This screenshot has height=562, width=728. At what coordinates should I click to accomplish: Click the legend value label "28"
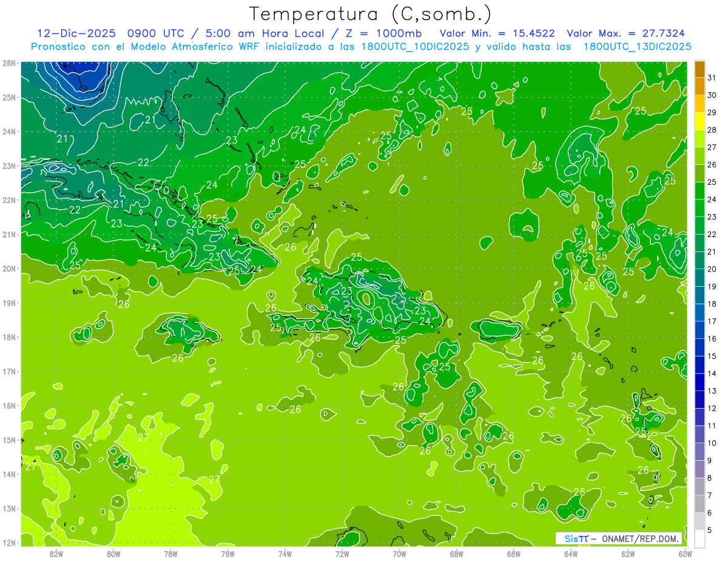[712, 130]
